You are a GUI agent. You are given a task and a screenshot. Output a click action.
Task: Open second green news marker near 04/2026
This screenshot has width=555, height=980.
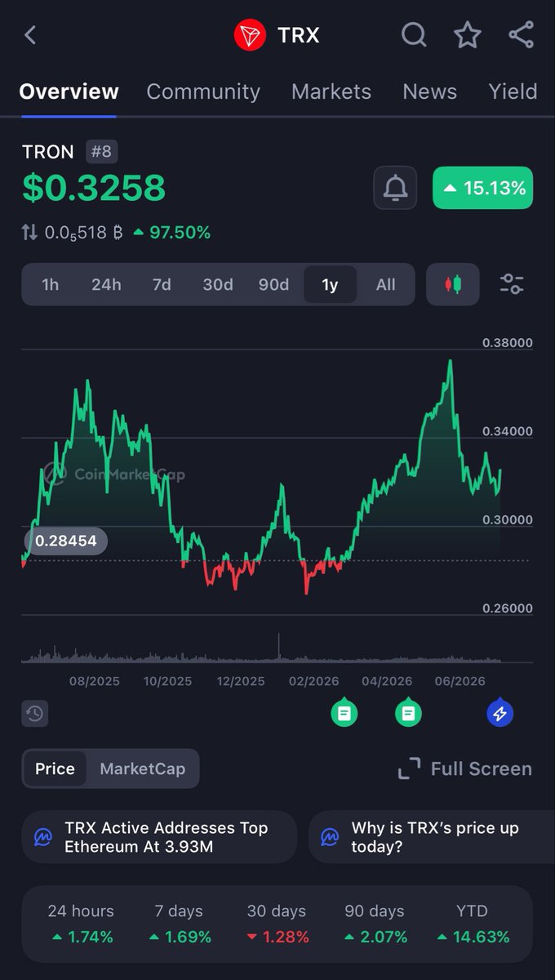coord(409,714)
